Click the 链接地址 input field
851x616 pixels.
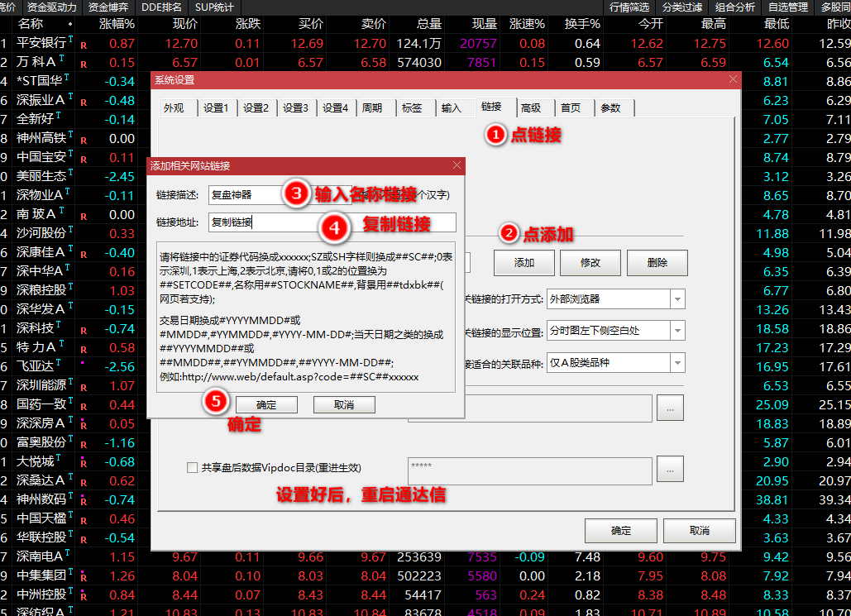pos(332,222)
